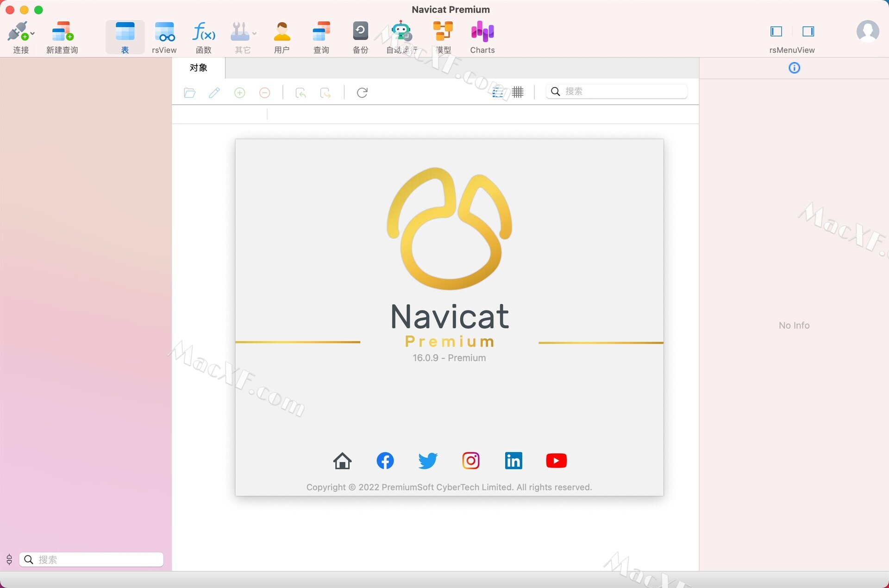Toggle grid view with 棋盘格 icon
This screenshot has width=889, height=588.
click(518, 91)
